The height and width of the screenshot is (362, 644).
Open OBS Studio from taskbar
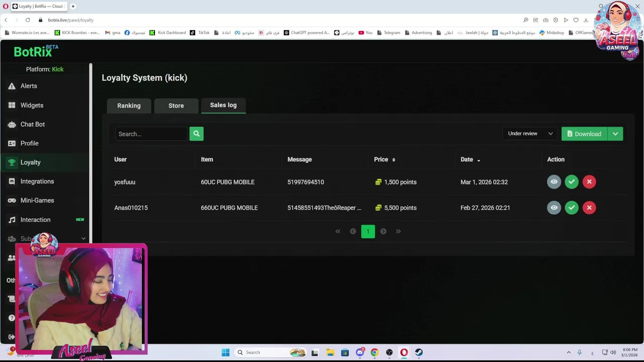[389, 352]
